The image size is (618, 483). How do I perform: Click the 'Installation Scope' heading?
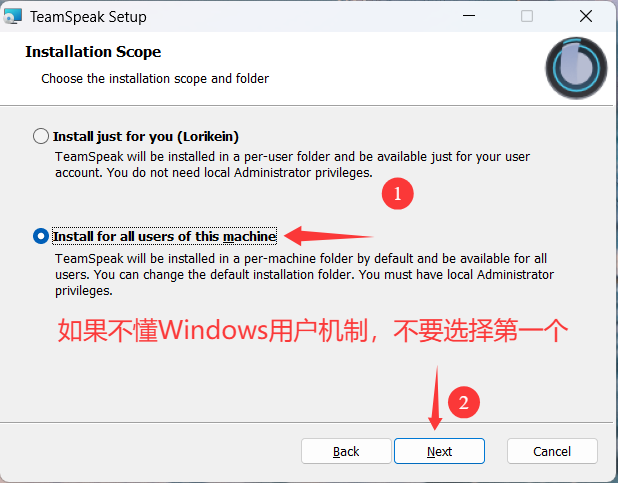(x=93, y=52)
